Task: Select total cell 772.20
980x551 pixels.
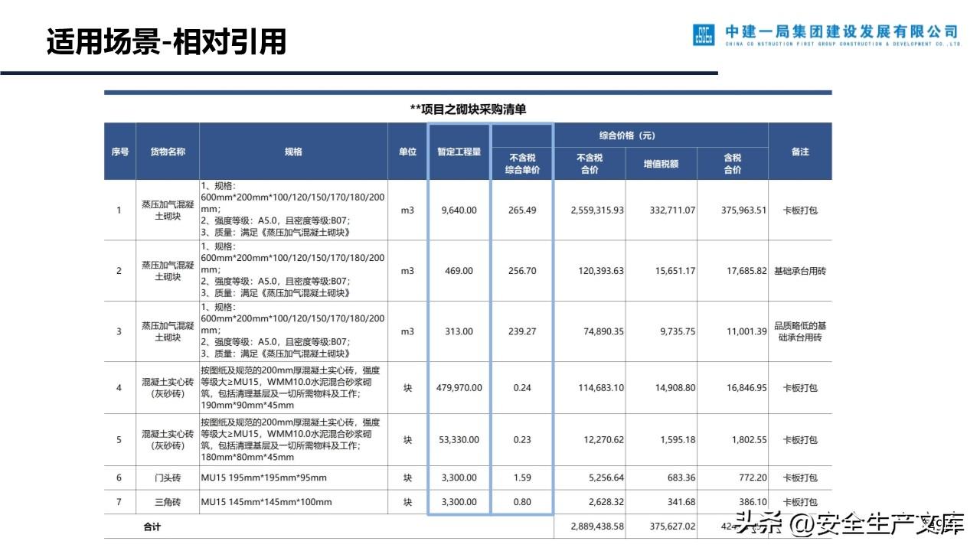Action: 753,478
